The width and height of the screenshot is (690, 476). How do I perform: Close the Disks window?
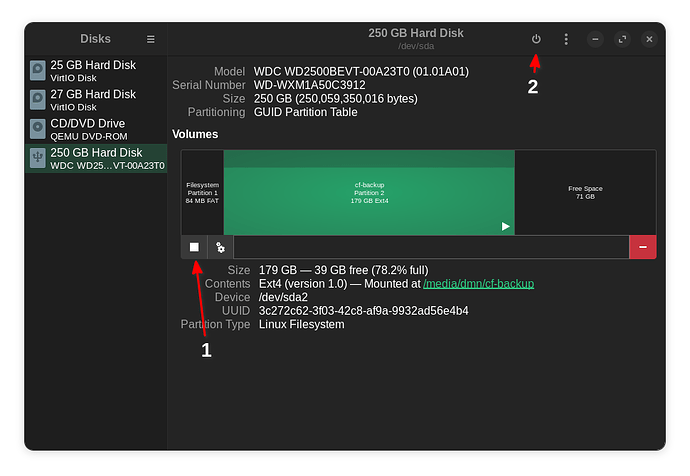[649, 39]
